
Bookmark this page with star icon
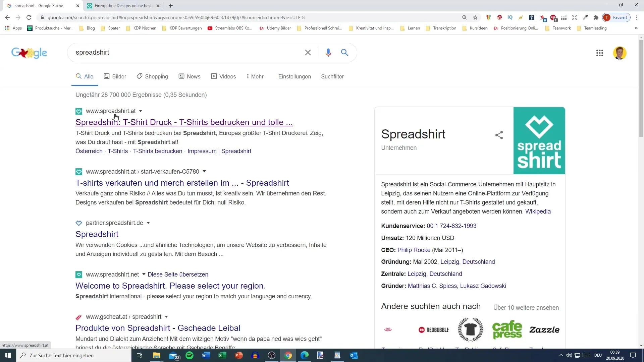coord(475,17)
